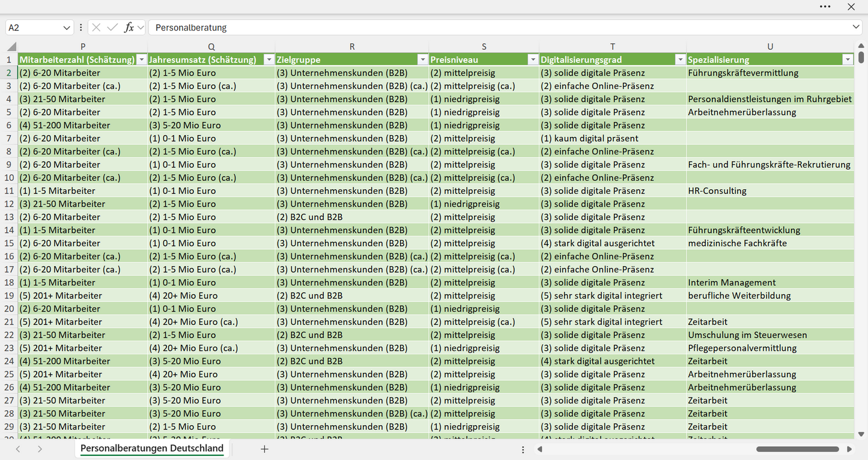
Task: Click the horizontal scroll right arrow
Action: point(849,449)
